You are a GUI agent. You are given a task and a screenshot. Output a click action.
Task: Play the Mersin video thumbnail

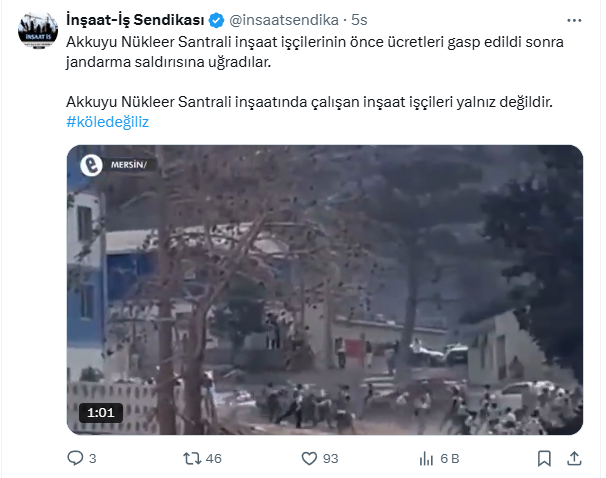(x=325, y=290)
